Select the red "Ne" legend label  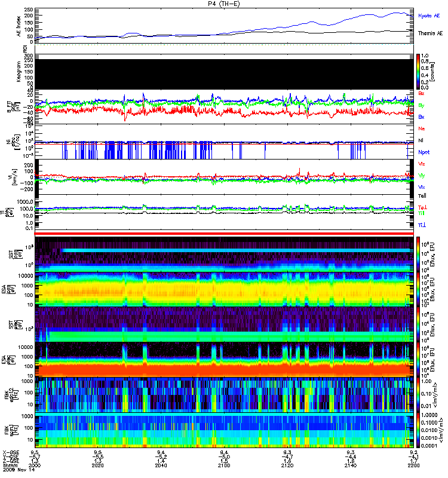421,128
